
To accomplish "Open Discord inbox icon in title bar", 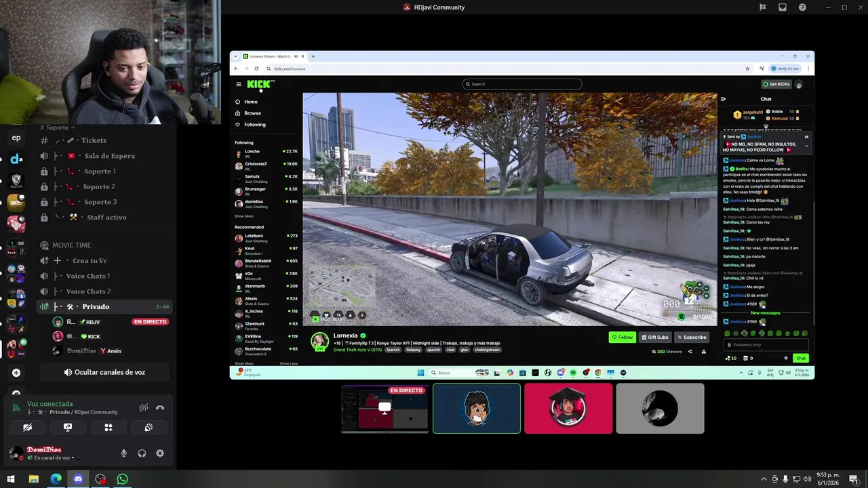I will pyautogui.click(x=783, y=7).
